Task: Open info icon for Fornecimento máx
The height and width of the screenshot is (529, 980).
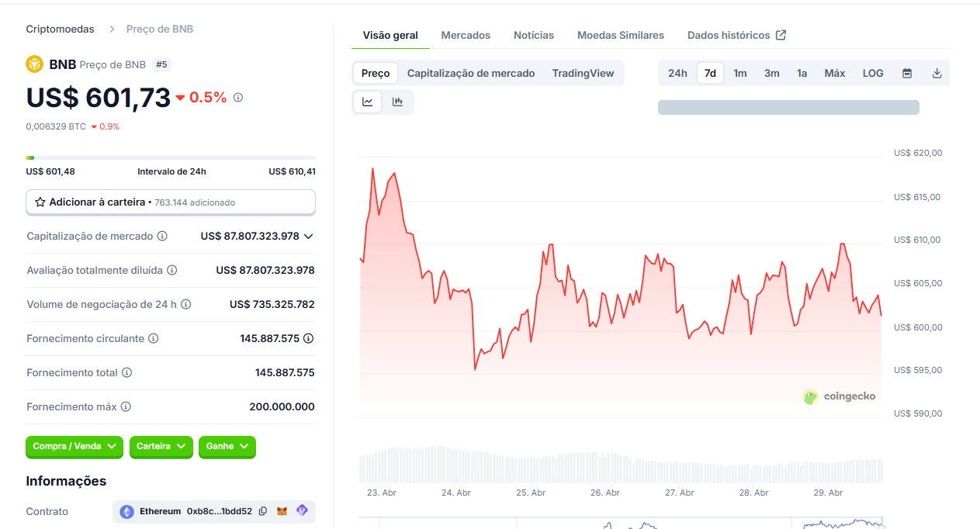Action: pos(126,406)
